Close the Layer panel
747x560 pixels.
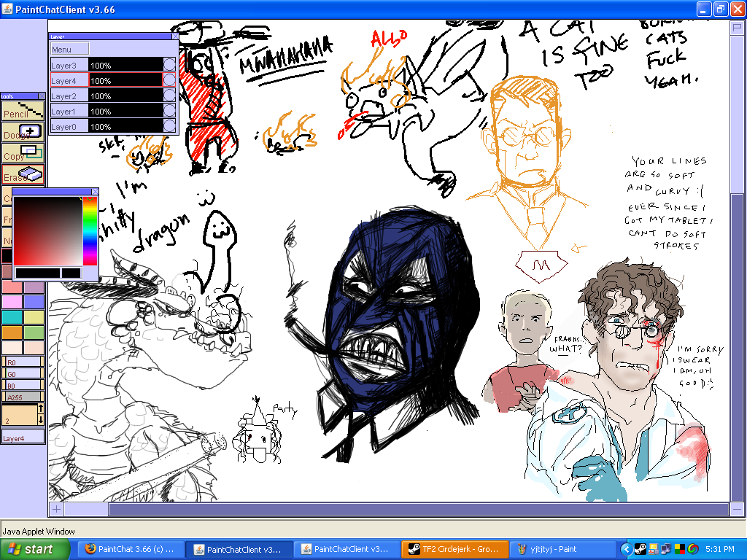click(x=175, y=36)
